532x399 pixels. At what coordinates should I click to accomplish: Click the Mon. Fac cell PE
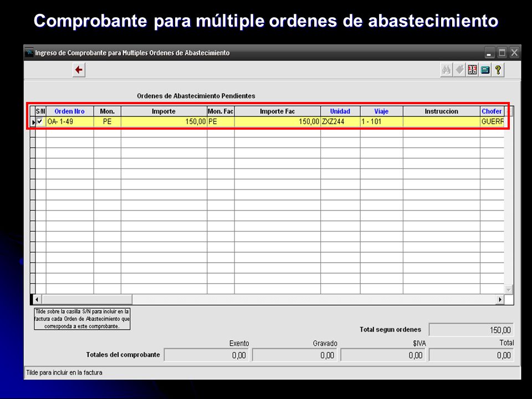coord(221,122)
